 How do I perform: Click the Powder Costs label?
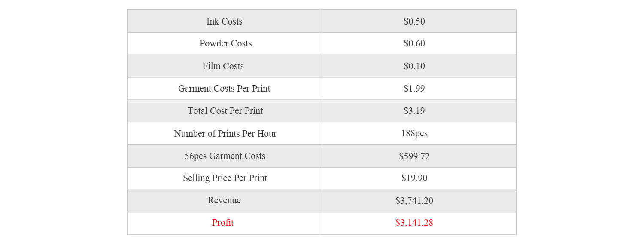click(x=225, y=44)
